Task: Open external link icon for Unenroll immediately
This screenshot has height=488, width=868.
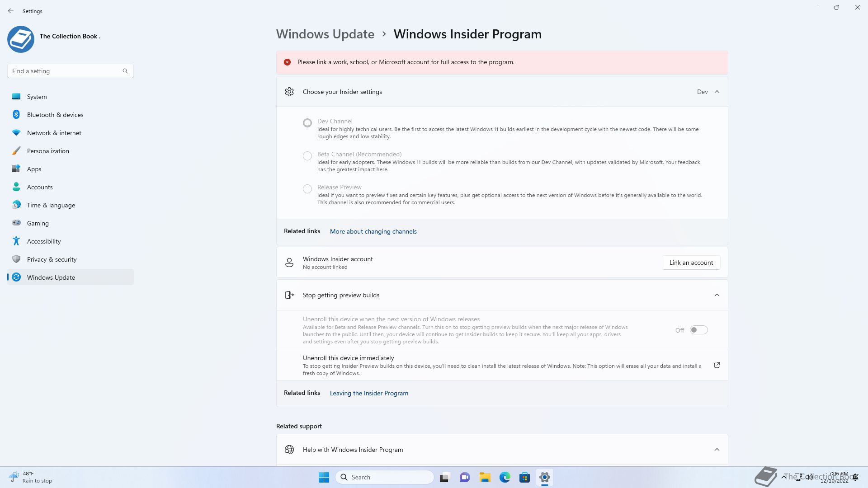Action: [x=717, y=365]
